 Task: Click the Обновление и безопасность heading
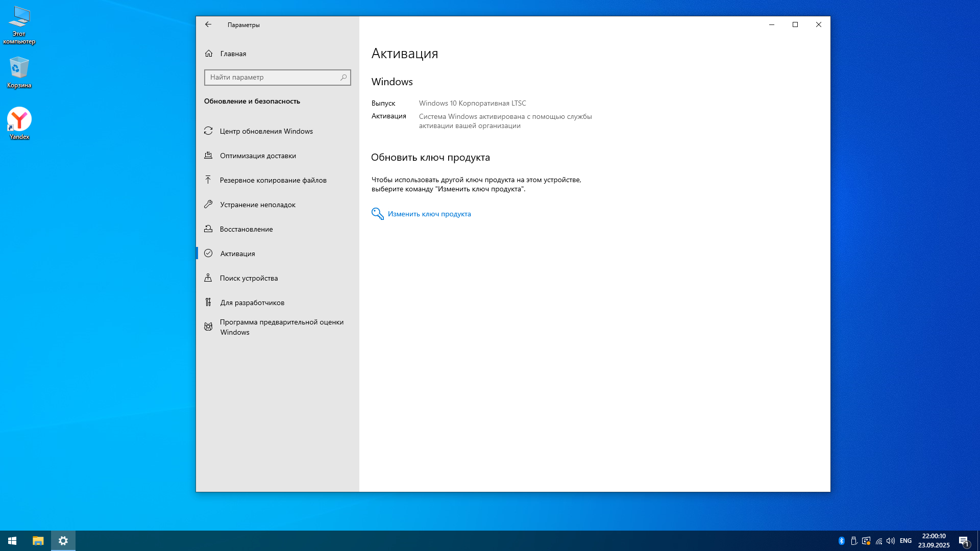pyautogui.click(x=252, y=101)
